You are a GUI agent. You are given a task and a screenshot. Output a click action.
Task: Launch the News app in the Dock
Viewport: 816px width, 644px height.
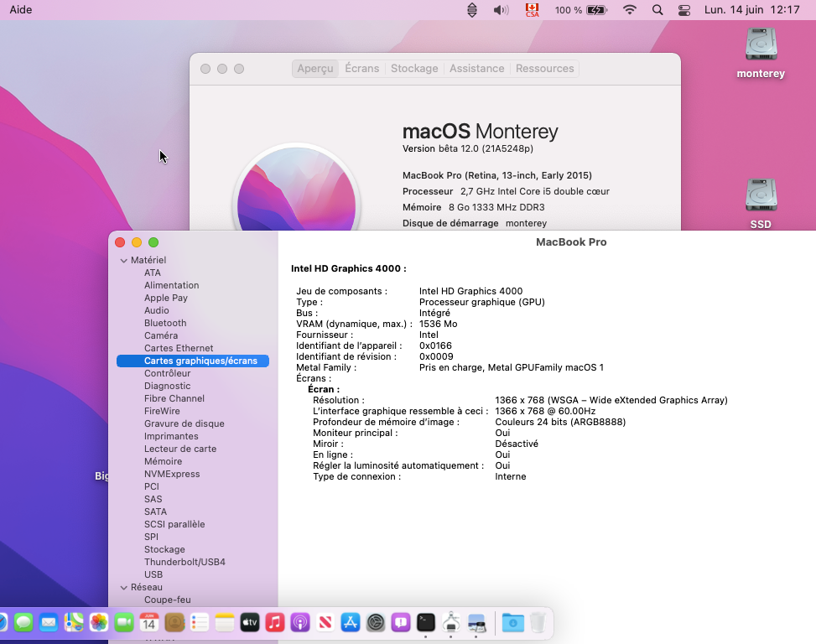point(325,622)
